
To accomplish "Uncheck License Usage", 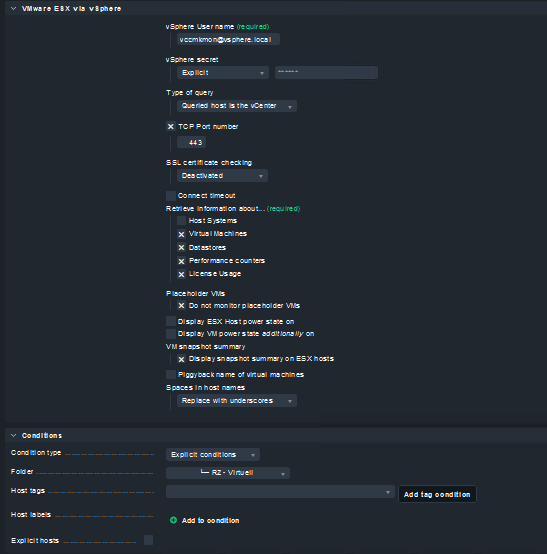I will coord(181,274).
